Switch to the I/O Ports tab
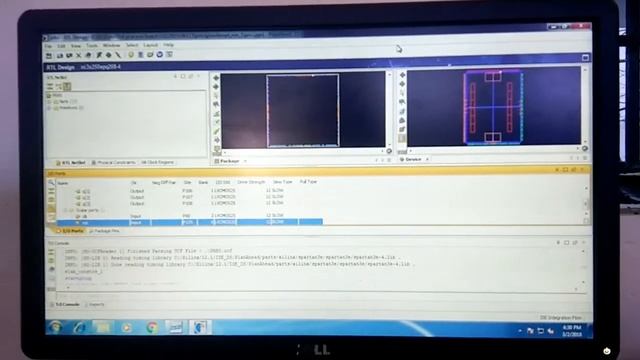 click(70, 231)
